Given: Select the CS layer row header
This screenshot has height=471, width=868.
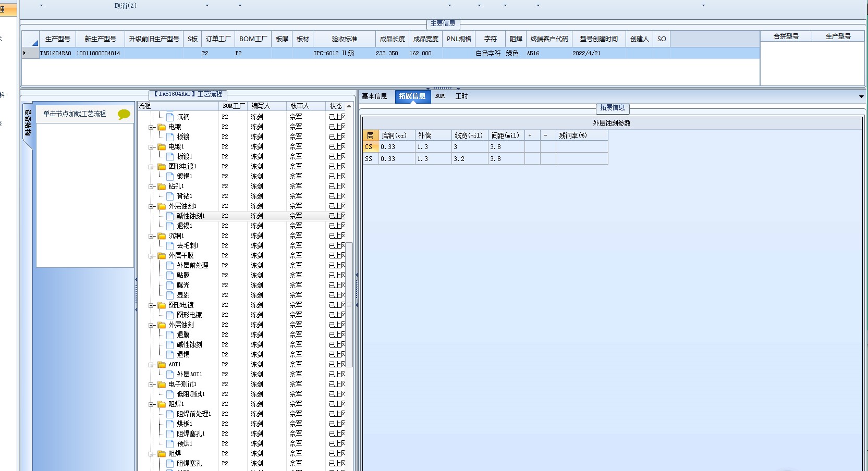Looking at the screenshot, I should (x=370, y=147).
